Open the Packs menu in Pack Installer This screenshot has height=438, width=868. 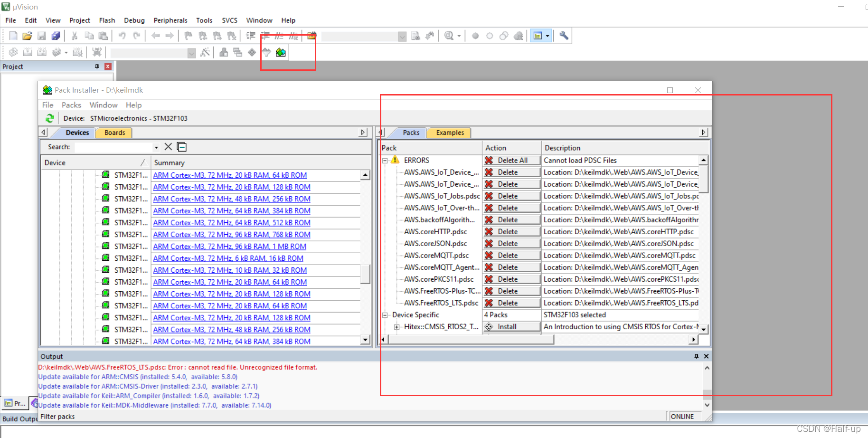(x=71, y=105)
